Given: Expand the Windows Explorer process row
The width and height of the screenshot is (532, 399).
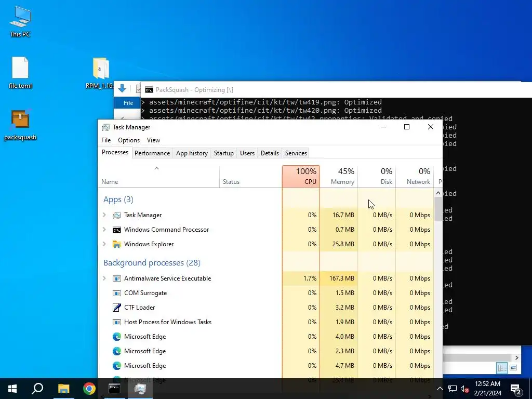Looking at the screenshot, I should coord(104,244).
